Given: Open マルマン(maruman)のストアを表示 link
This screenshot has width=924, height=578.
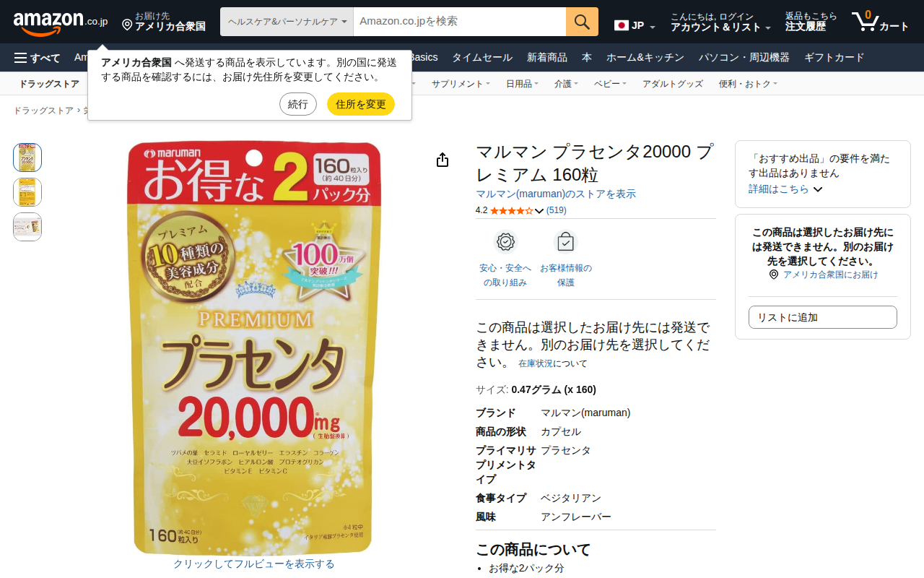Looking at the screenshot, I should (x=556, y=194).
